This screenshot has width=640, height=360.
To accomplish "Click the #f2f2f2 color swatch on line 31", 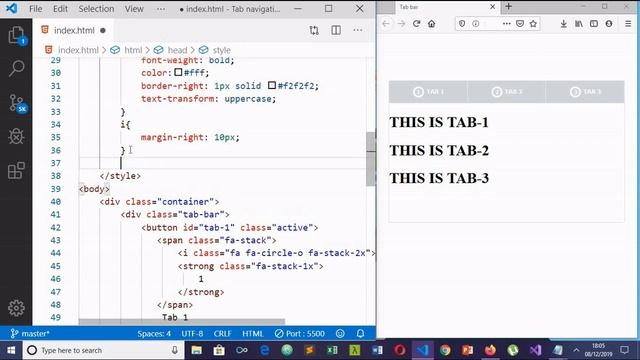I will pos(272,85).
